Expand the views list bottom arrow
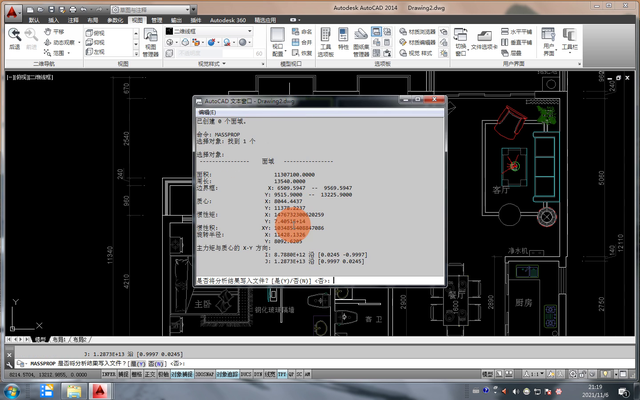This screenshot has height=400, width=640. (x=136, y=53)
